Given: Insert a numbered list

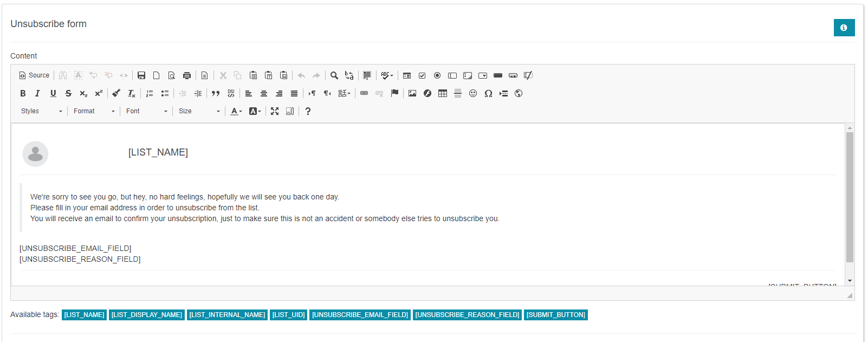Looking at the screenshot, I should [150, 93].
